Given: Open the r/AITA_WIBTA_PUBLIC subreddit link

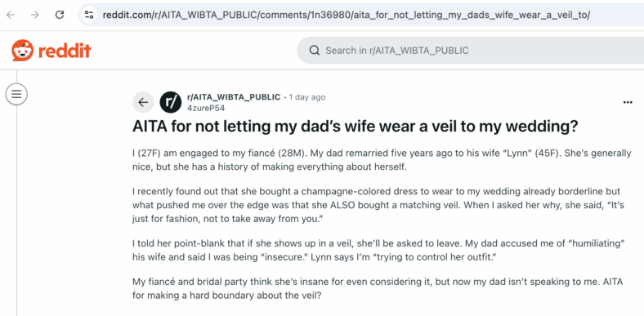Looking at the screenshot, I should 234,97.
